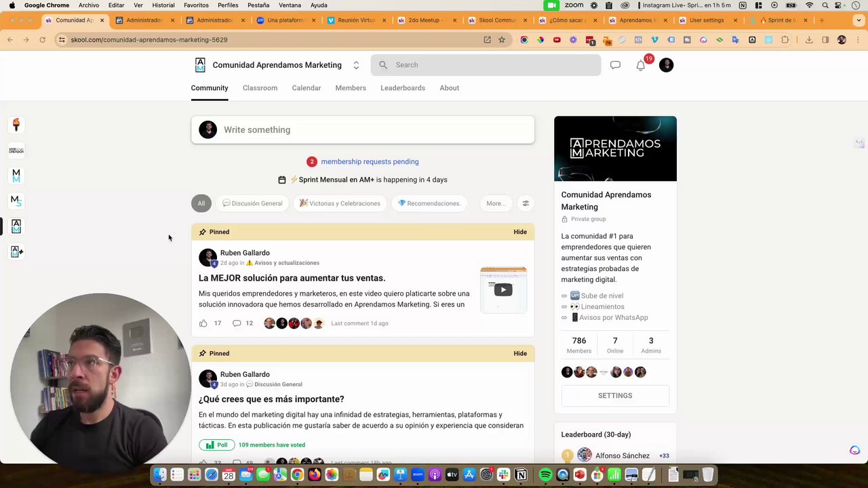Viewport: 868px width, 488px height.
Task: Switch to the torch group in left sidebar
Action: (x=16, y=125)
